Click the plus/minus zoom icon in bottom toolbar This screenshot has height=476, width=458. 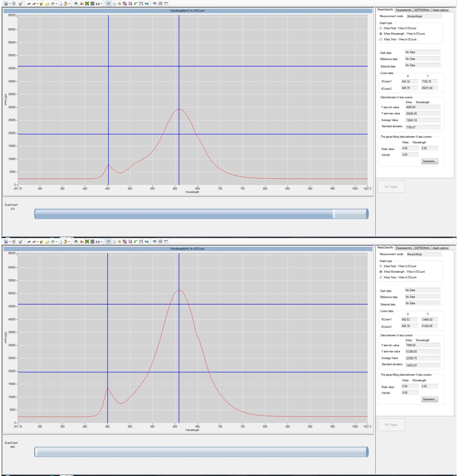tap(125, 242)
